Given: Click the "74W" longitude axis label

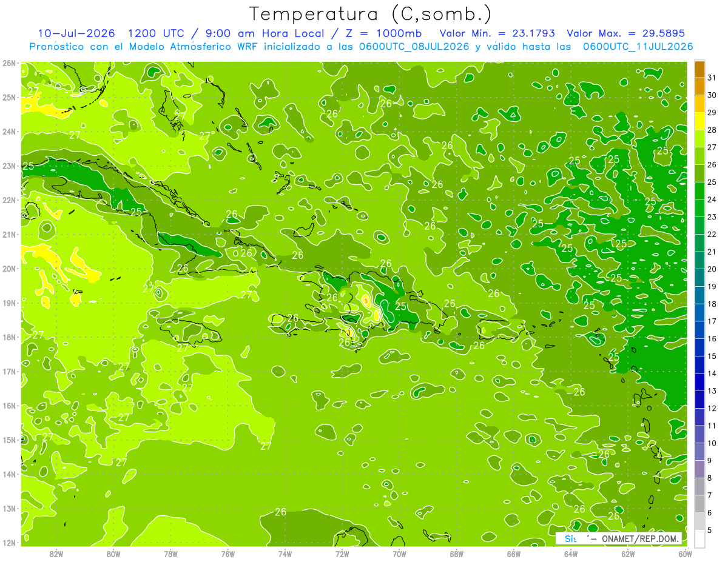Looking at the screenshot, I should pyautogui.click(x=285, y=554).
